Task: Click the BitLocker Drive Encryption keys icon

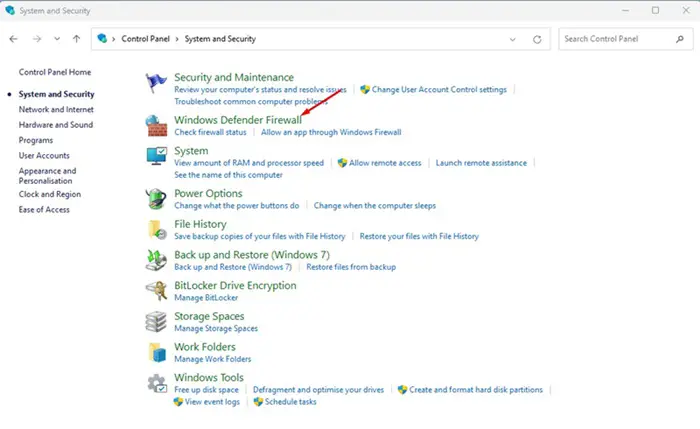Action: tap(156, 291)
